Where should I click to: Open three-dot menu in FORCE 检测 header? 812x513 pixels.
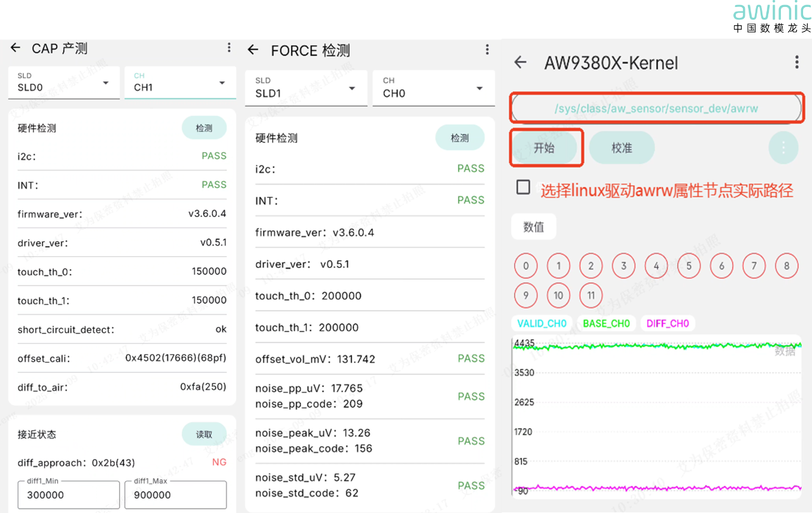pyautogui.click(x=487, y=50)
